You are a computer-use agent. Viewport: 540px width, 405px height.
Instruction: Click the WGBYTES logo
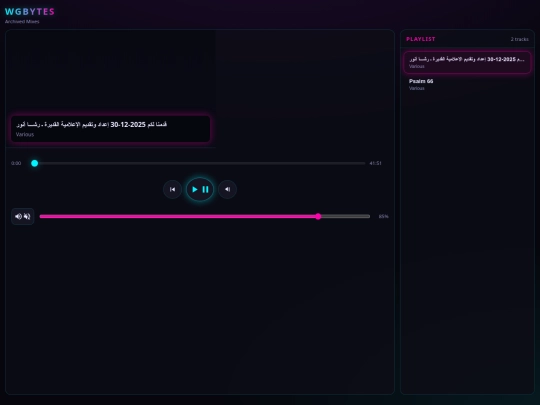[x=30, y=12]
